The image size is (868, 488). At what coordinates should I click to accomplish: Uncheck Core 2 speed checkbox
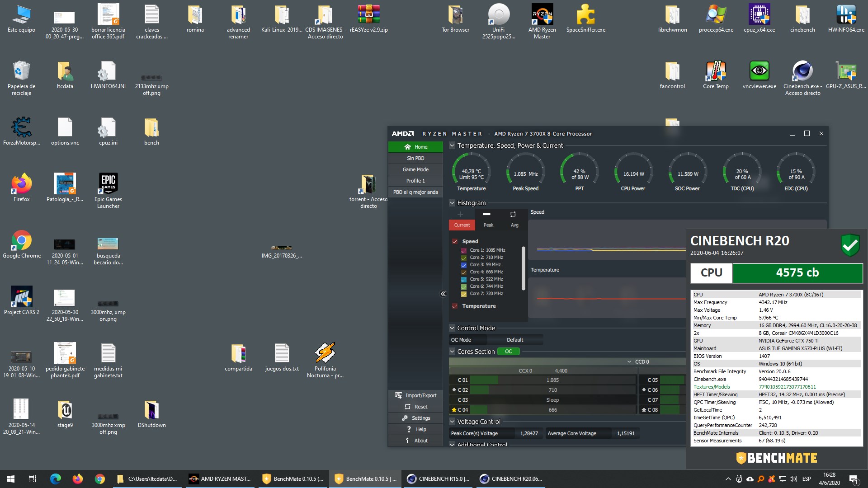(x=464, y=258)
